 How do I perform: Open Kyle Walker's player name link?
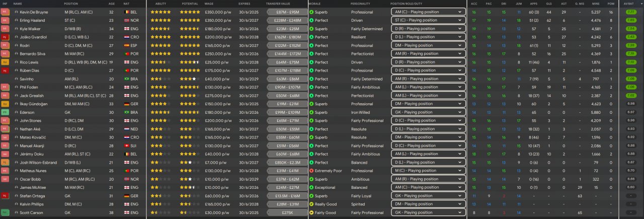(x=31, y=29)
